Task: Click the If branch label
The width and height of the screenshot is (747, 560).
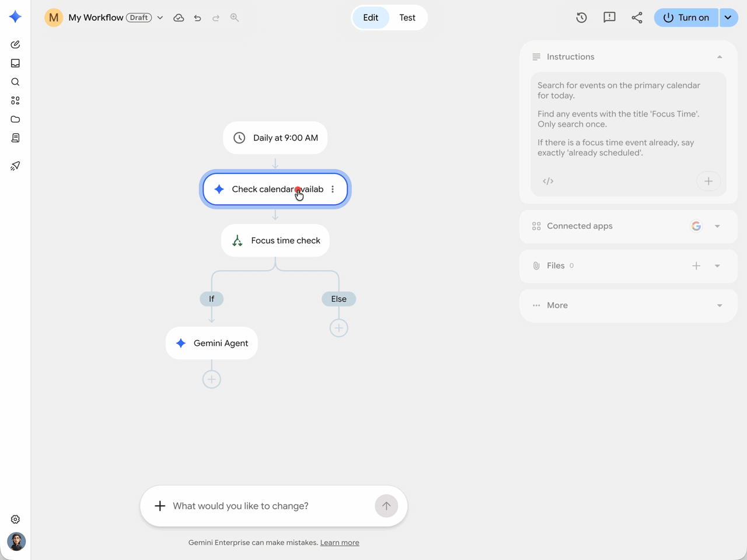Action: click(x=211, y=299)
